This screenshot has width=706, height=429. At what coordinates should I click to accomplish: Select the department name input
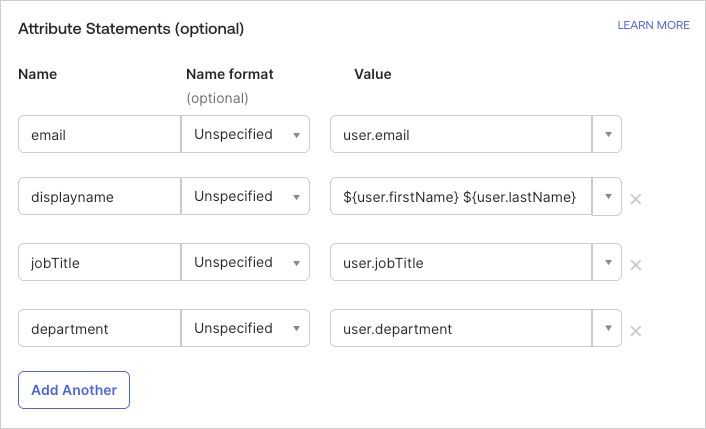coord(99,329)
